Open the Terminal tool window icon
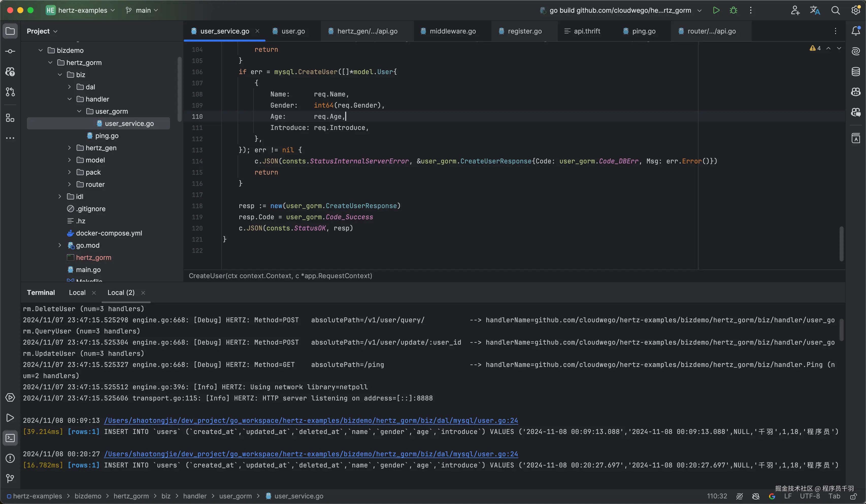The height and width of the screenshot is (504, 866). (x=10, y=438)
